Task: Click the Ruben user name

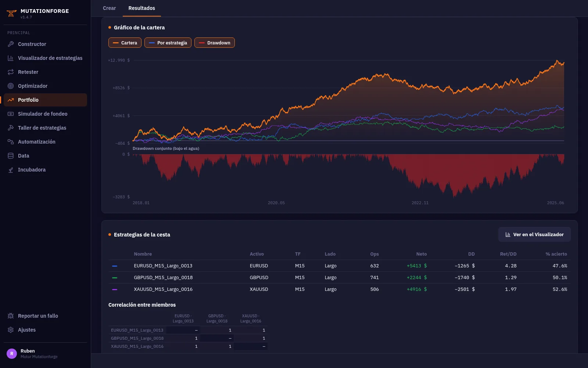Action: point(28,351)
